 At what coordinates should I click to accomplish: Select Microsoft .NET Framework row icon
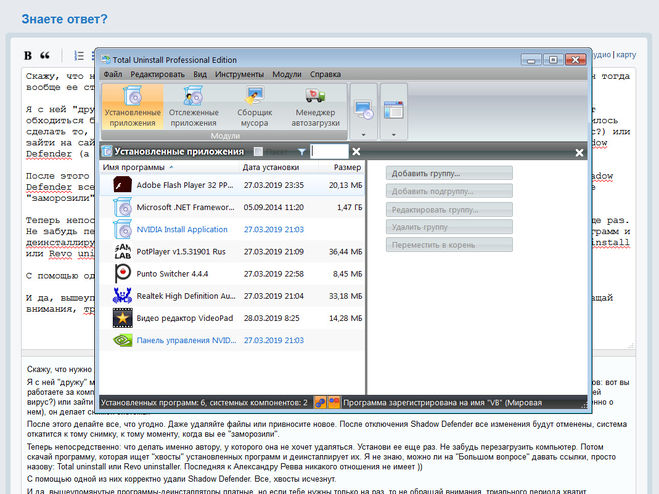(122, 207)
